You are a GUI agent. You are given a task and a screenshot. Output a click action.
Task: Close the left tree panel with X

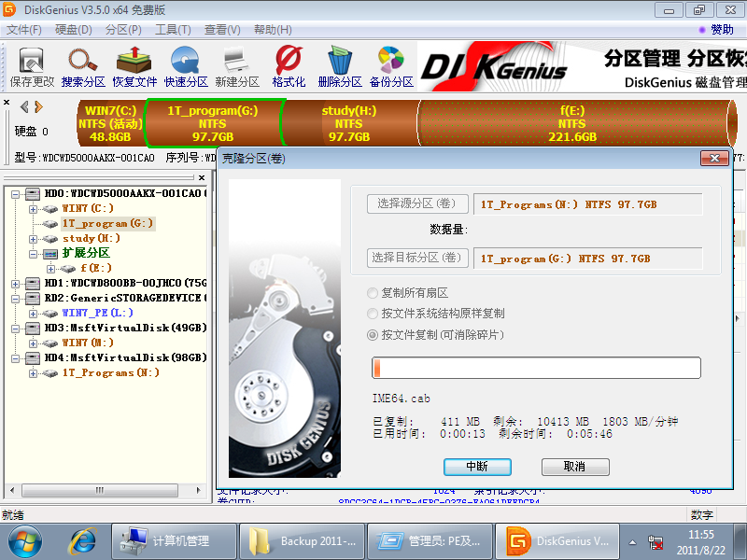click(202, 177)
